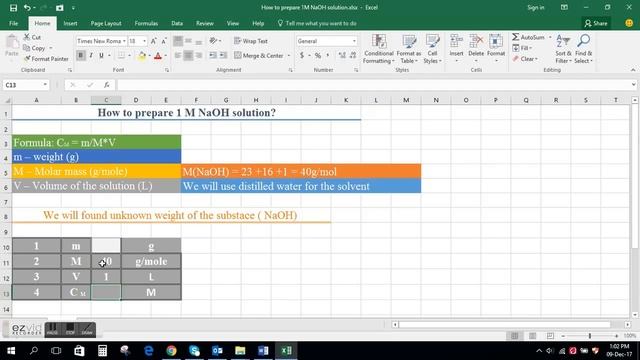Adjust the zoom slider in the status bar
Screen dimensions: 640x360
pyautogui.click(x=590, y=336)
